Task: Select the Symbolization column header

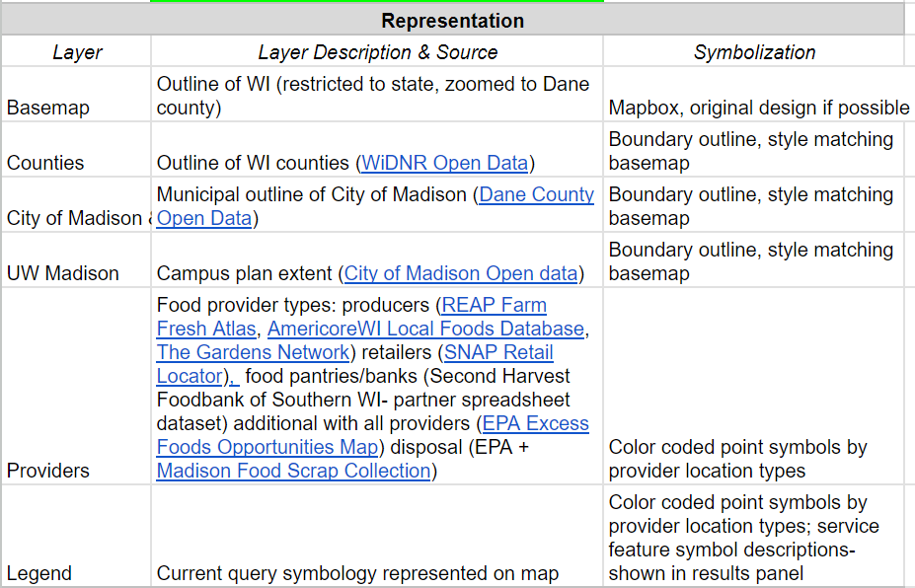Action: click(x=754, y=52)
